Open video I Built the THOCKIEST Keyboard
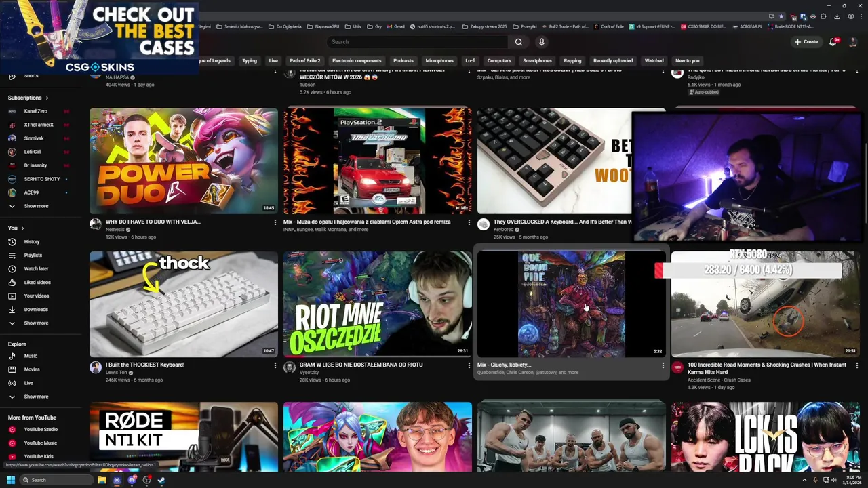This screenshot has width=868, height=488. click(x=145, y=365)
